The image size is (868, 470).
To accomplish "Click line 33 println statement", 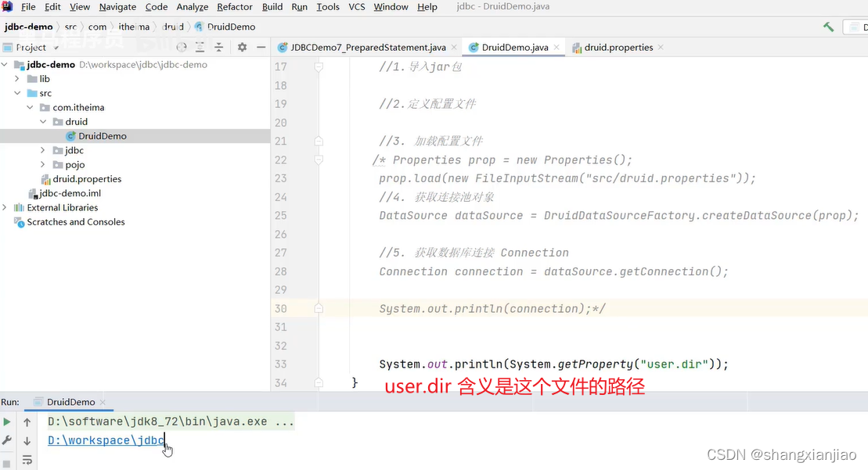I will (553, 364).
